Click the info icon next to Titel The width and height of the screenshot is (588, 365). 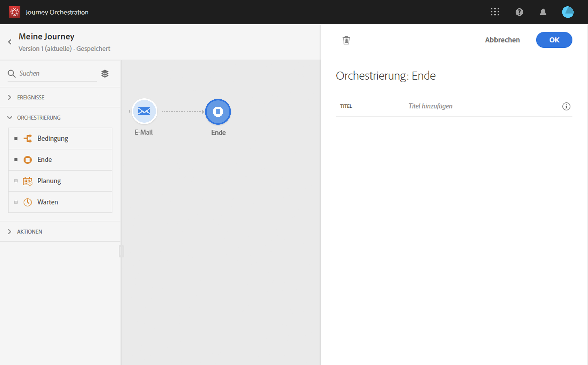click(566, 106)
